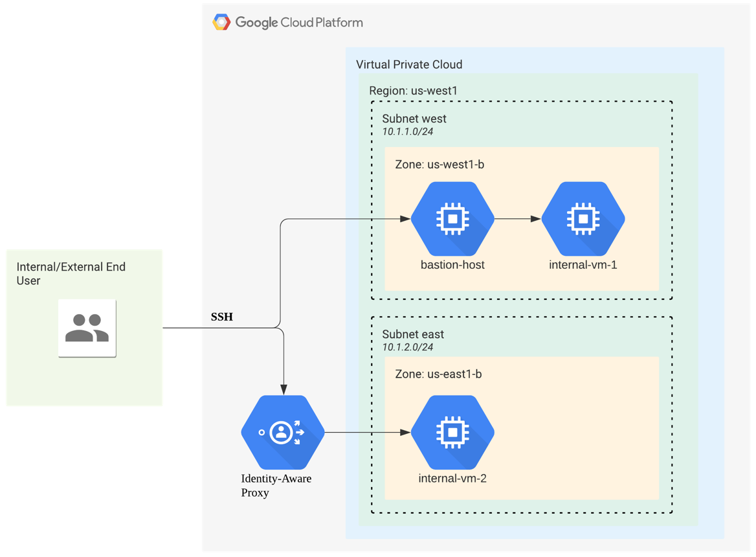Viewport: 756px width, 557px height.
Task: Click the chip symbol inside bastion-host
Action: click(x=452, y=220)
